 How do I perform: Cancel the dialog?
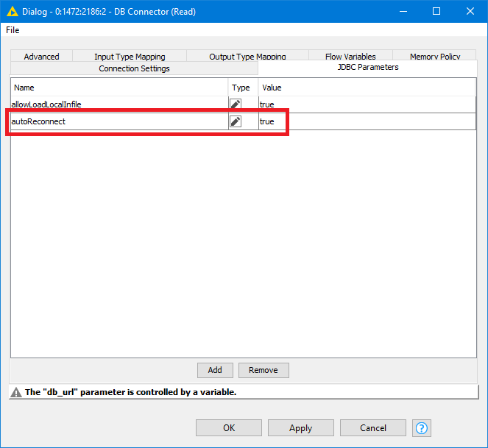coord(373,428)
